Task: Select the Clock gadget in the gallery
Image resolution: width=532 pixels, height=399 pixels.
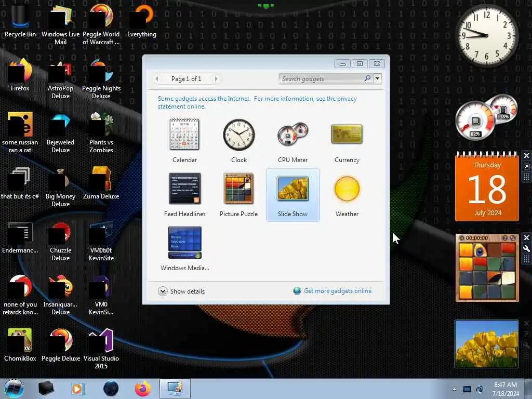Action: pyautogui.click(x=239, y=140)
